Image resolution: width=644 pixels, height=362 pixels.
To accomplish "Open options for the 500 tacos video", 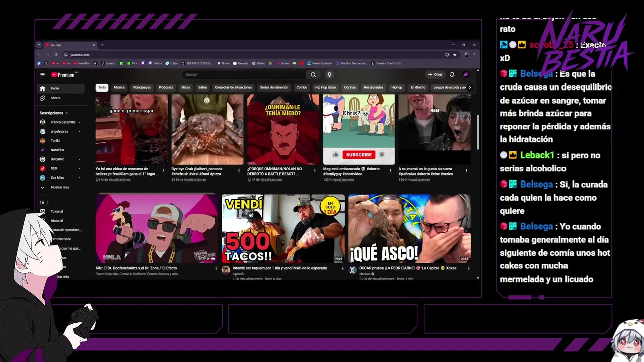I will pos(343,269).
